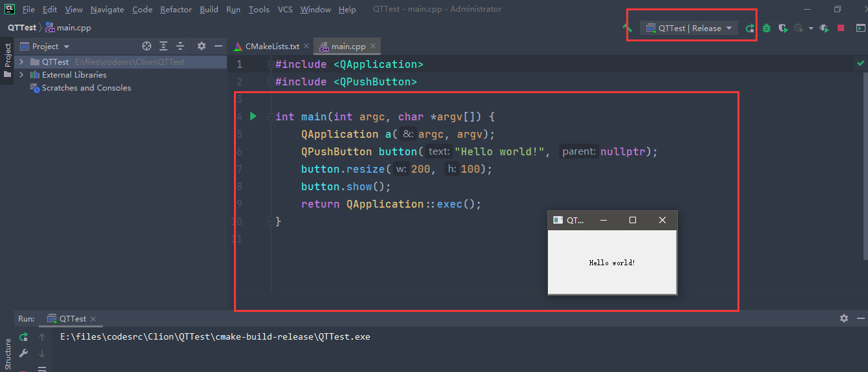Click the locate opened file target icon
The height and width of the screenshot is (372, 868).
(147, 46)
